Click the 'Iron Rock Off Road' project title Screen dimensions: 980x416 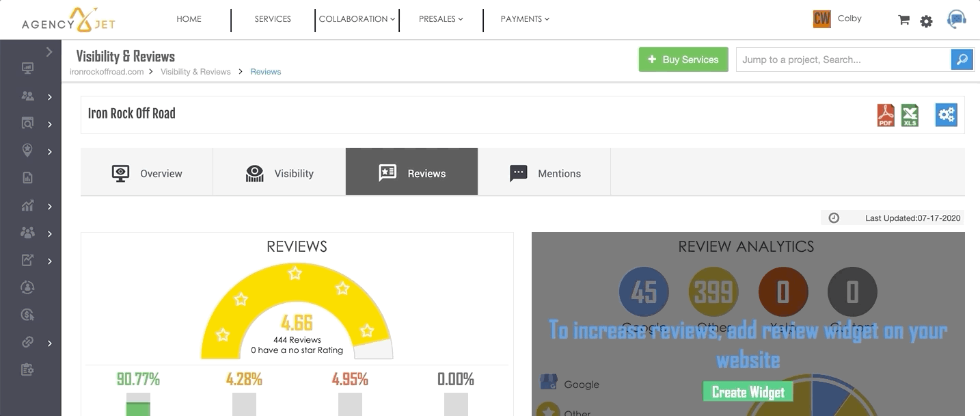132,114
